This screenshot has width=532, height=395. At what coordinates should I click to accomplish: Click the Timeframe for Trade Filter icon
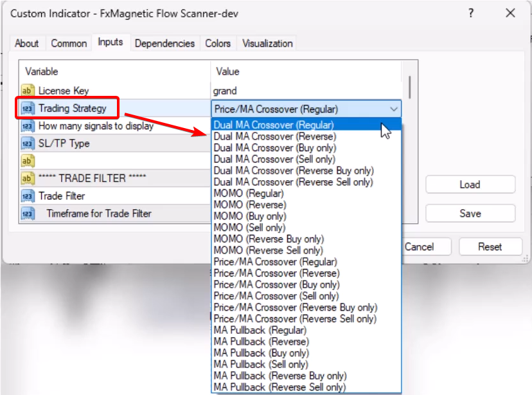[28, 214]
